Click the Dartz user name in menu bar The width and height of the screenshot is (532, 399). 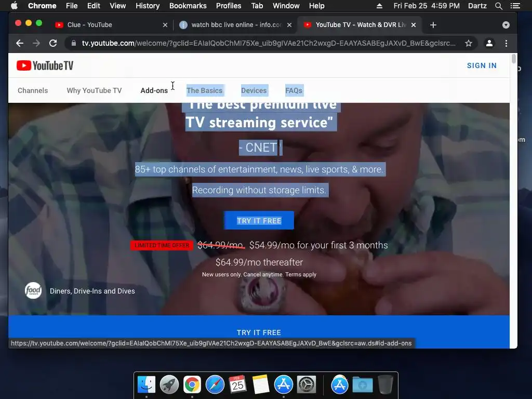pyautogui.click(x=477, y=6)
